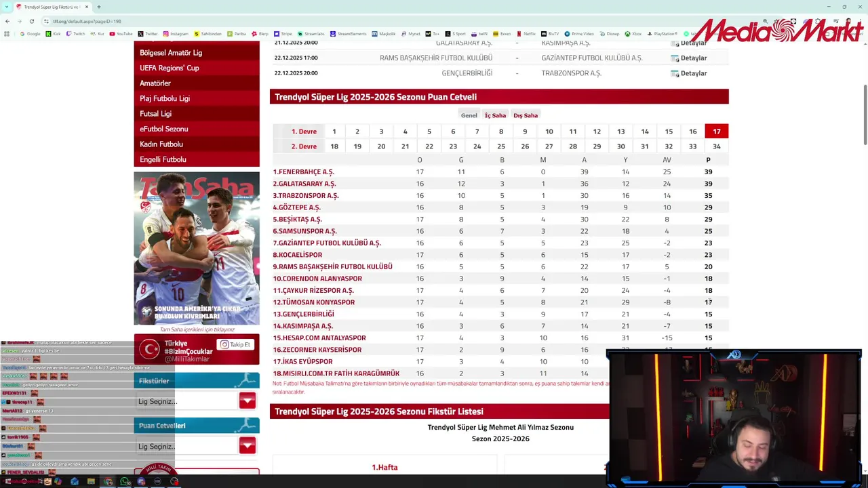Open the tab search dropdown arrow
The height and width of the screenshot is (488, 868).
(5, 7)
